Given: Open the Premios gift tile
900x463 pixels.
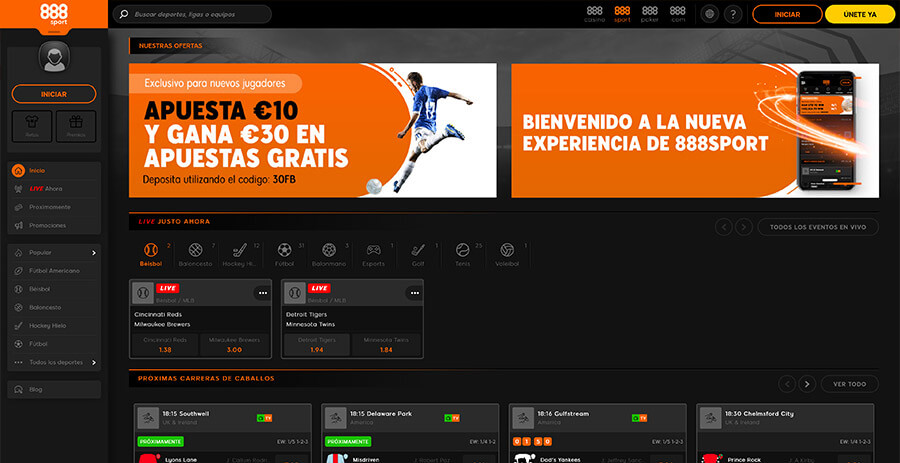Looking at the screenshot, I should click(x=76, y=126).
